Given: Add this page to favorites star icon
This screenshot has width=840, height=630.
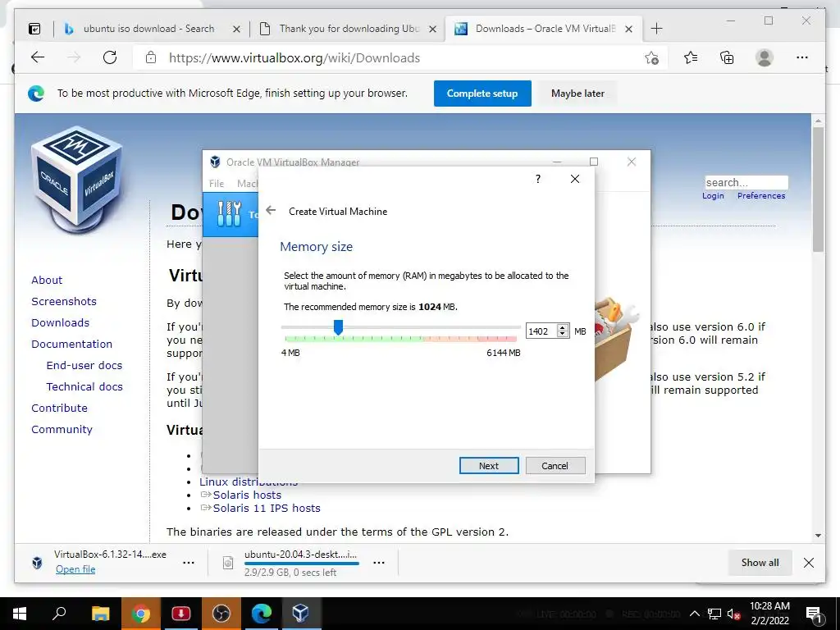Looking at the screenshot, I should pyautogui.click(x=651, y=58).
